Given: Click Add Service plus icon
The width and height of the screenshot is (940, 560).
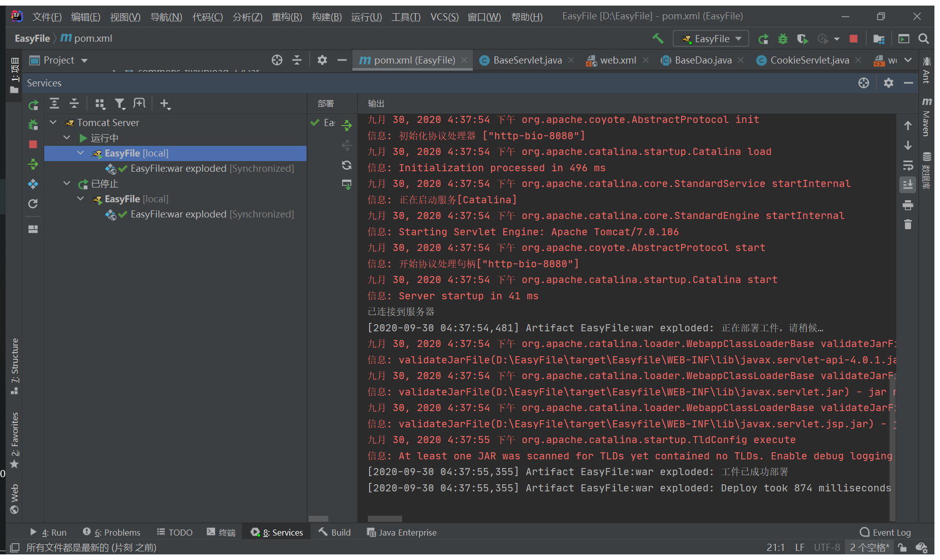Looking at the screenshot, I should [x=165, y=104].
